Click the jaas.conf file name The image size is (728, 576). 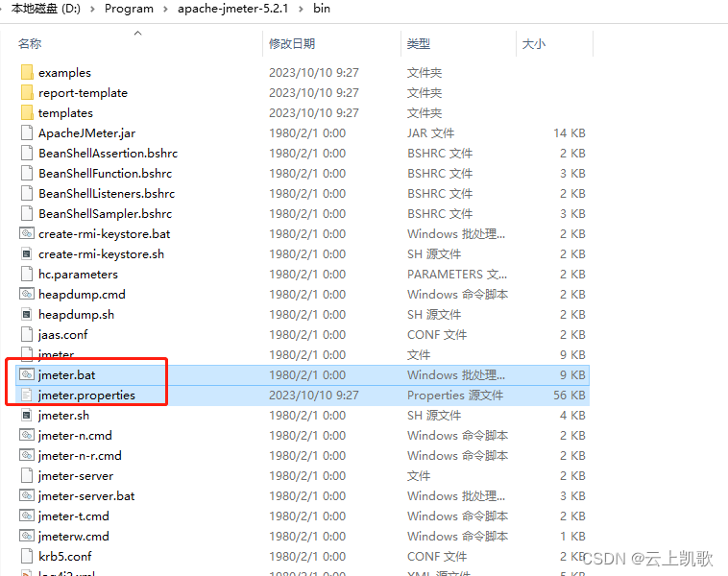[x=63, y=335]
